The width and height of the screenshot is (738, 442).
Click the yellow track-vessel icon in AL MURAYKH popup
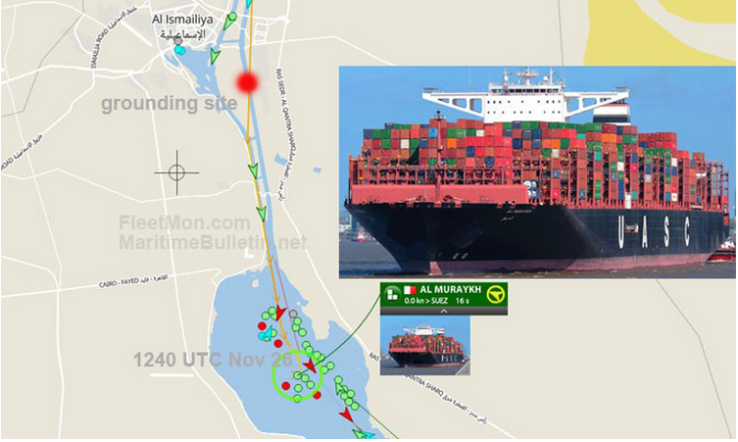(496, 295)
